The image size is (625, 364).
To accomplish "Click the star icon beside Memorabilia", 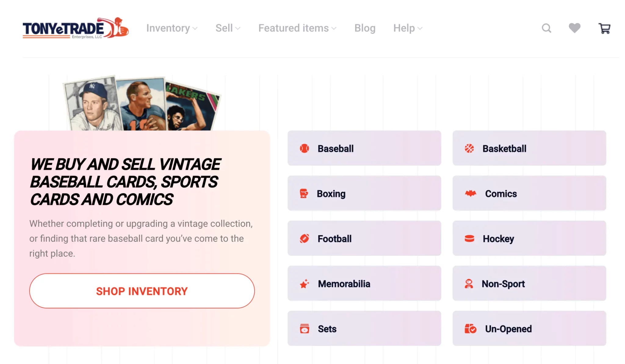I will (304, 284).
